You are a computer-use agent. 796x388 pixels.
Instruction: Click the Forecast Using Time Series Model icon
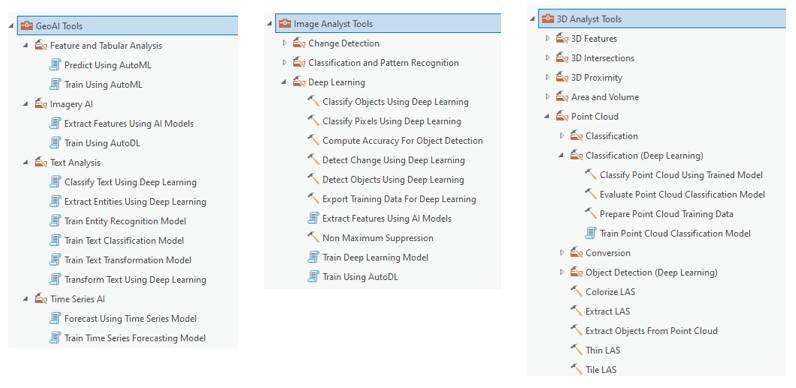coord(55,318)
